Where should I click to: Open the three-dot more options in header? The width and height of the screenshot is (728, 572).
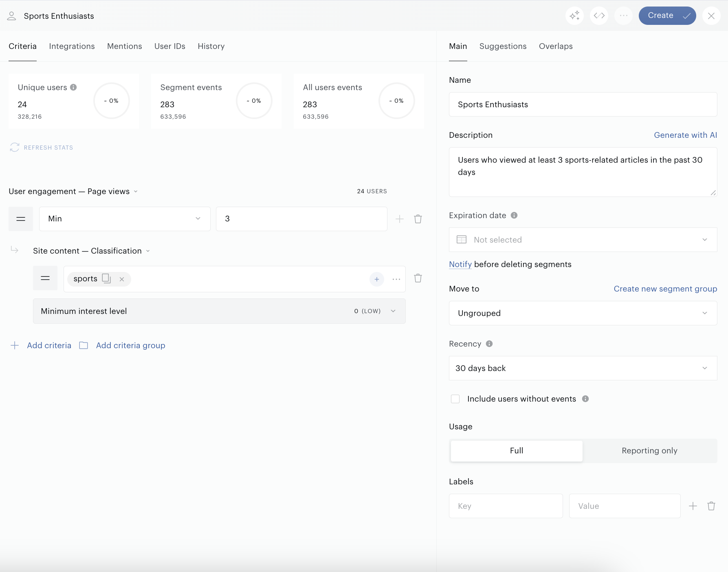tap(623, 15)
